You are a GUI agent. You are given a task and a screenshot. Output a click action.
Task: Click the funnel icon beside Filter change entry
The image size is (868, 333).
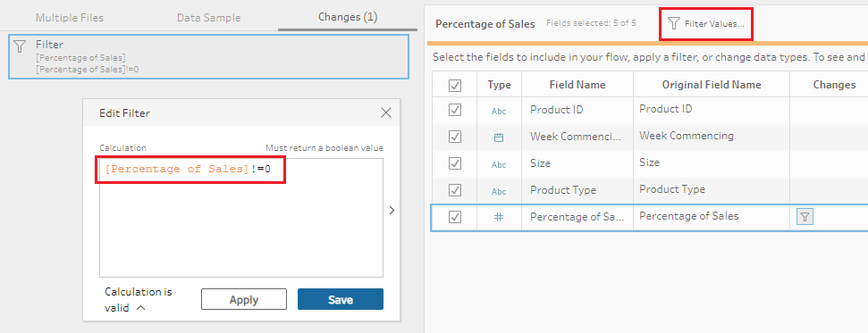point(20,46)
